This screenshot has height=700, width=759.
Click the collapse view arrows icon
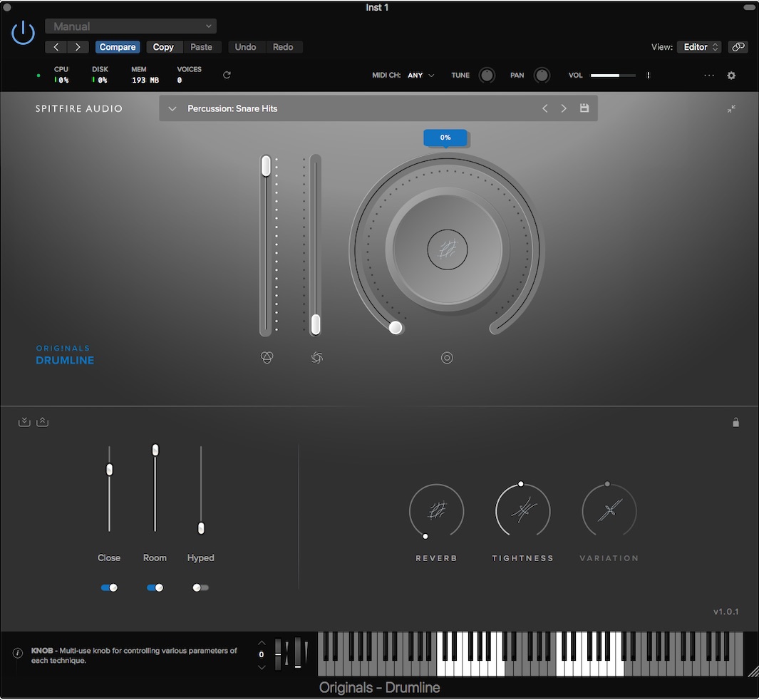(x=731, y=109)
